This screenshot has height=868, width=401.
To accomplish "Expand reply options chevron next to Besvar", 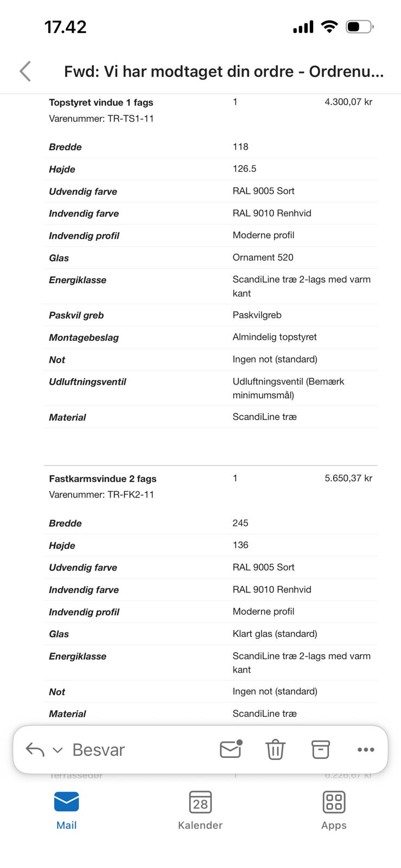I will [58, 750].
